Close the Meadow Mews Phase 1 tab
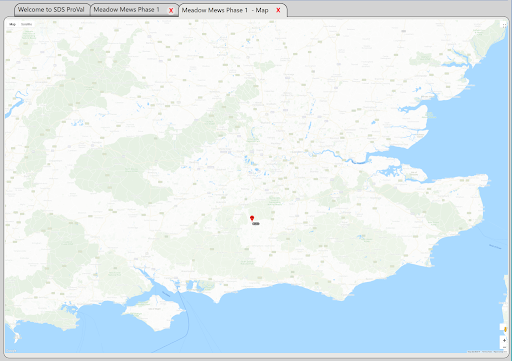This screenshot has width=512, height=361. click(171, 10)
